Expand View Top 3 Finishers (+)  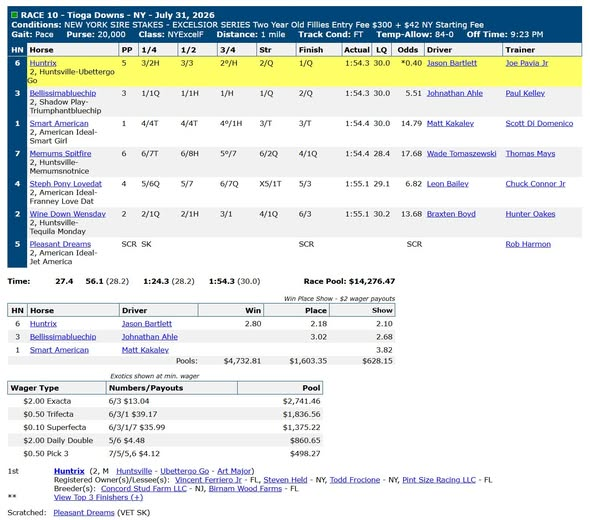point(99,497)
